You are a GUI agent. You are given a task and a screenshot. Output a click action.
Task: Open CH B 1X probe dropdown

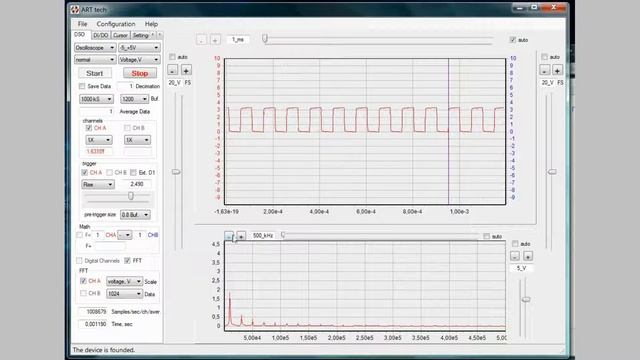click(137, 140)
